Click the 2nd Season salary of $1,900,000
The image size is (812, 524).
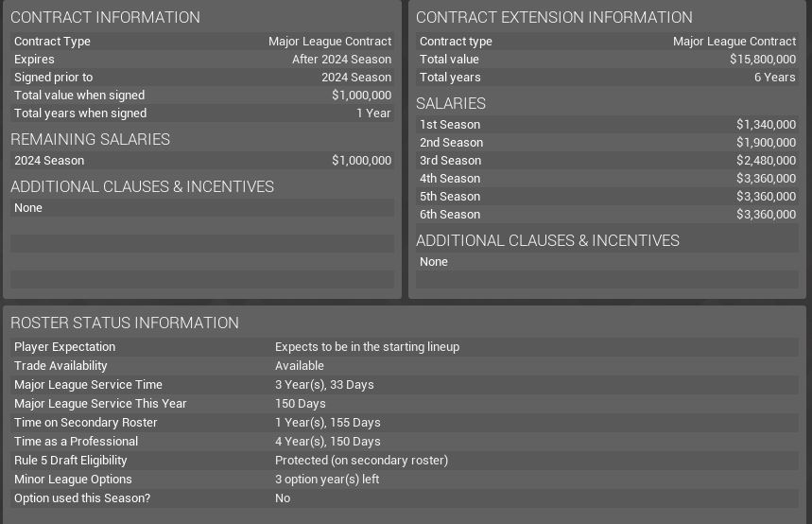point(766,142)
